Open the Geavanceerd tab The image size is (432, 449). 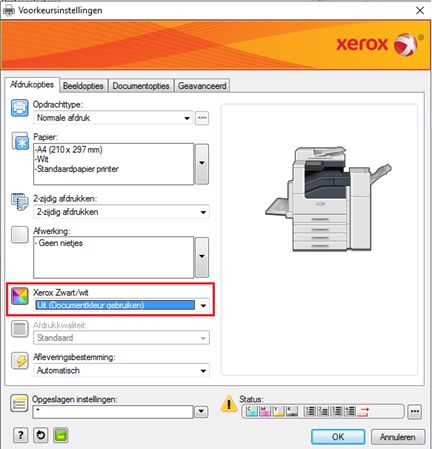(x=202, y=86)
